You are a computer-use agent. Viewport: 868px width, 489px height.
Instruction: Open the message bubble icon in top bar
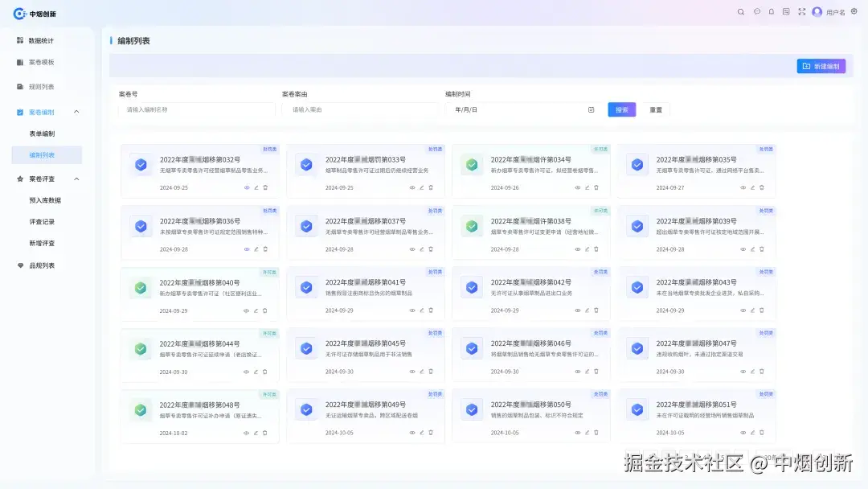756,12
